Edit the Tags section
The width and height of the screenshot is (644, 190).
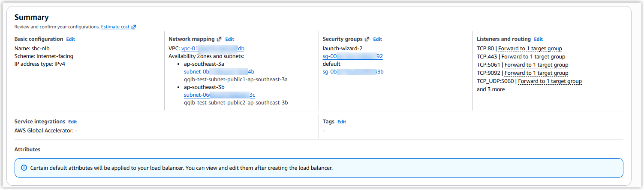point(342,122)
